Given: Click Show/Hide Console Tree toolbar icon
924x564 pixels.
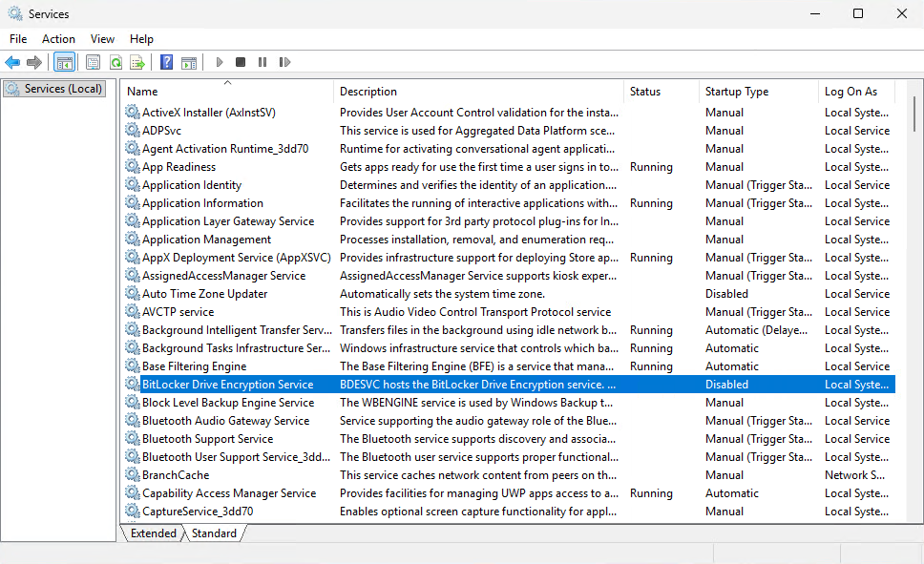Looking at the screenshot, I should (64, 62).
